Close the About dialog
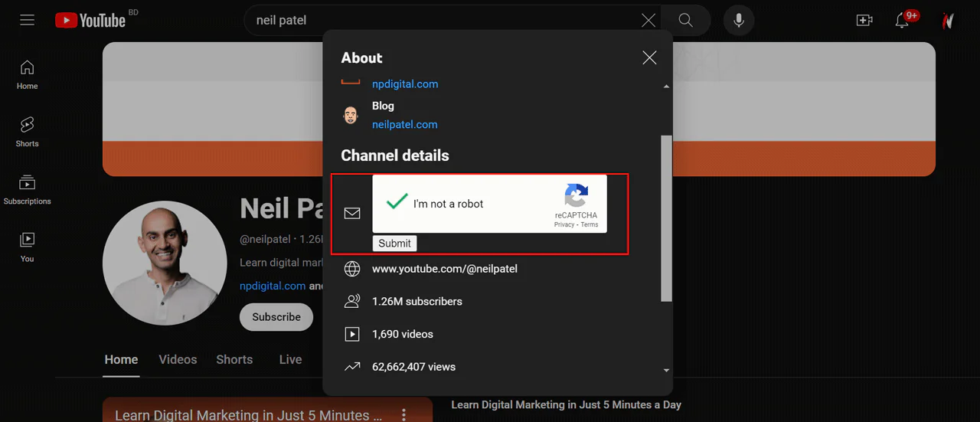 649,57
